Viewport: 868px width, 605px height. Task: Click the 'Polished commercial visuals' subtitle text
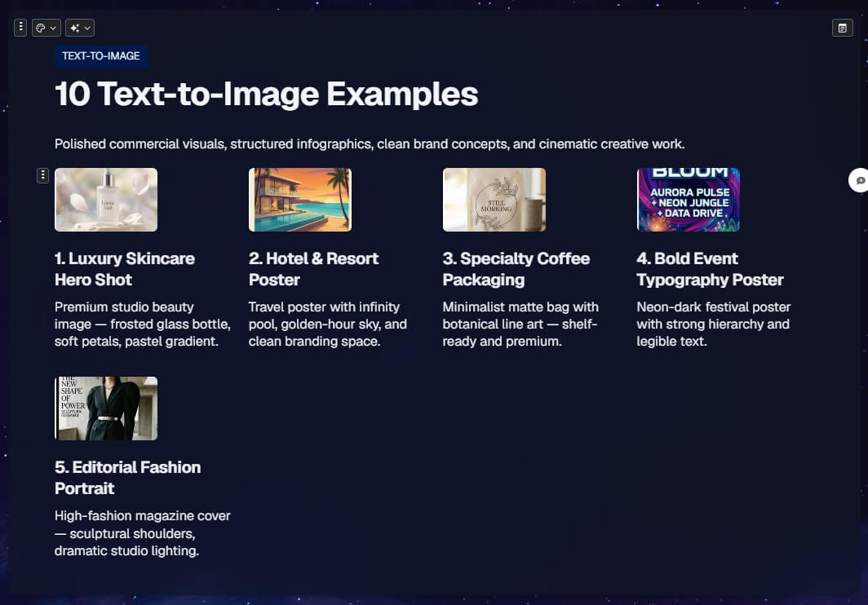370,144
